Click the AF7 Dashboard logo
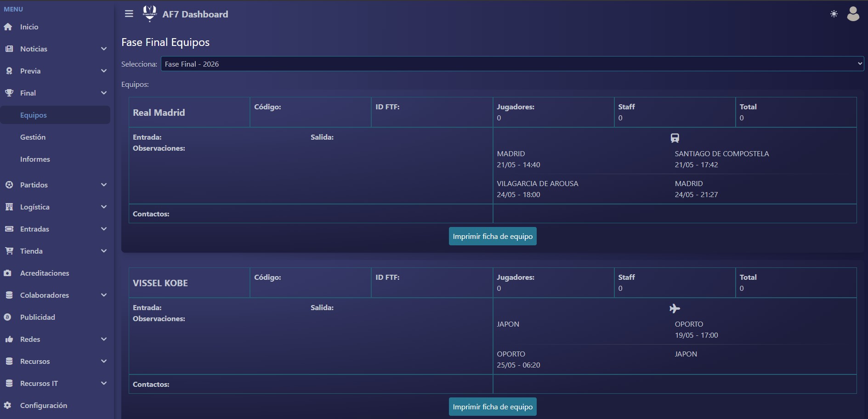 point(150,14)
